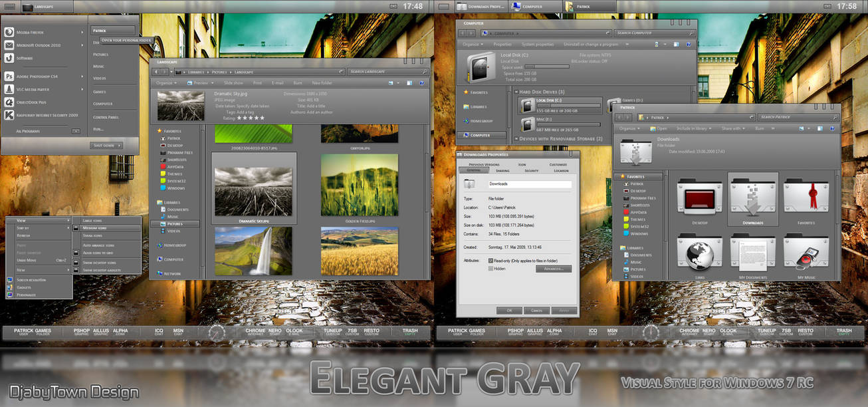Screen dimensions: 868x407
Task: Toggle the Read-only attribute checkbox
Action: [x=490, y=261]
